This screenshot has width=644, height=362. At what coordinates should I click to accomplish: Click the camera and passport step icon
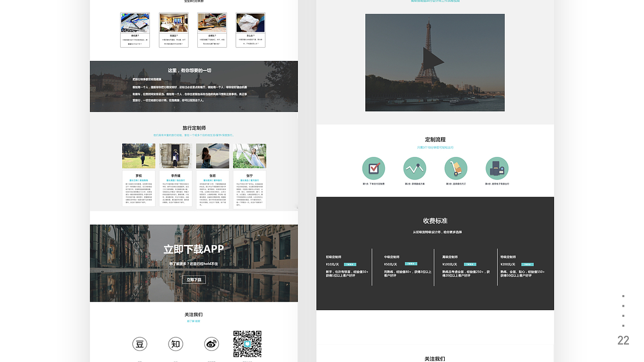tap(497, 168)
